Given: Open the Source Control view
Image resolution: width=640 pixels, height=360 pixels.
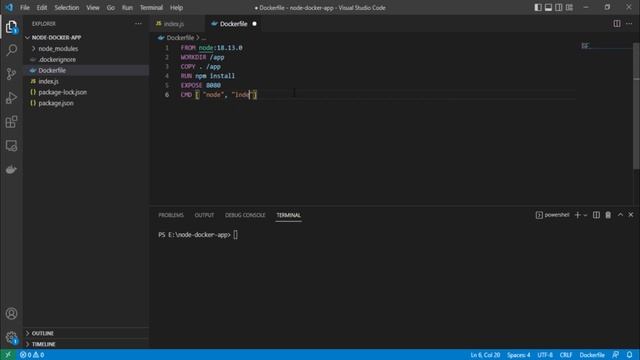Looking at the screenshot, I should click(x=11, y=74).
